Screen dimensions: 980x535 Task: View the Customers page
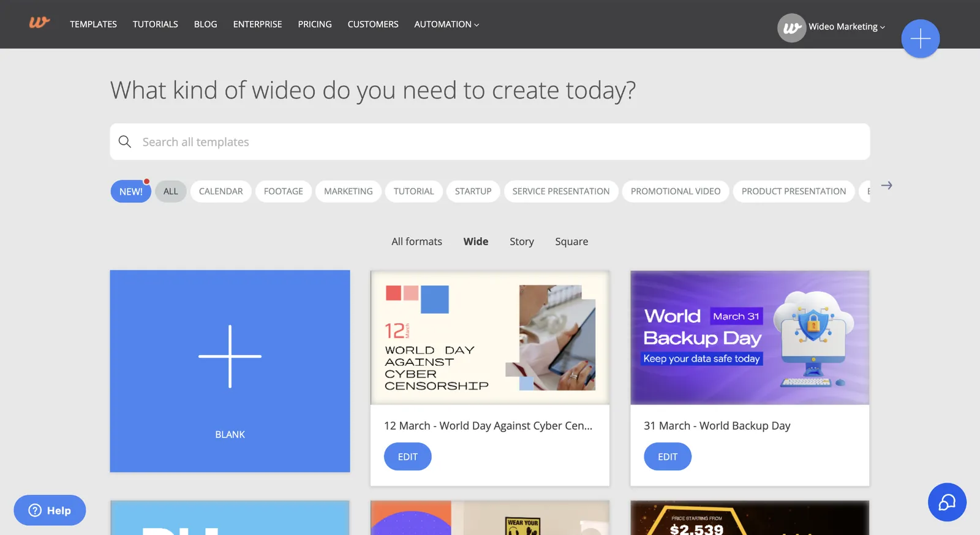[x=373, y=24]
